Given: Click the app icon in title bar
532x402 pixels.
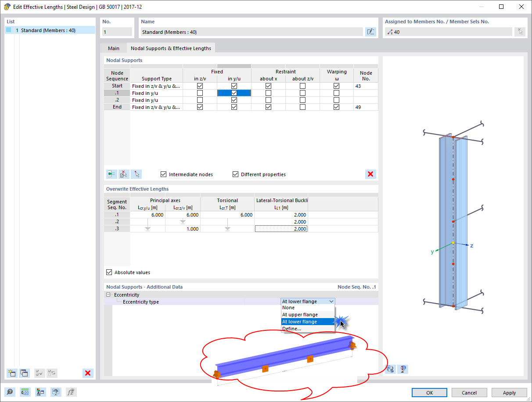Looking at the screenshot, I should 7,7.
